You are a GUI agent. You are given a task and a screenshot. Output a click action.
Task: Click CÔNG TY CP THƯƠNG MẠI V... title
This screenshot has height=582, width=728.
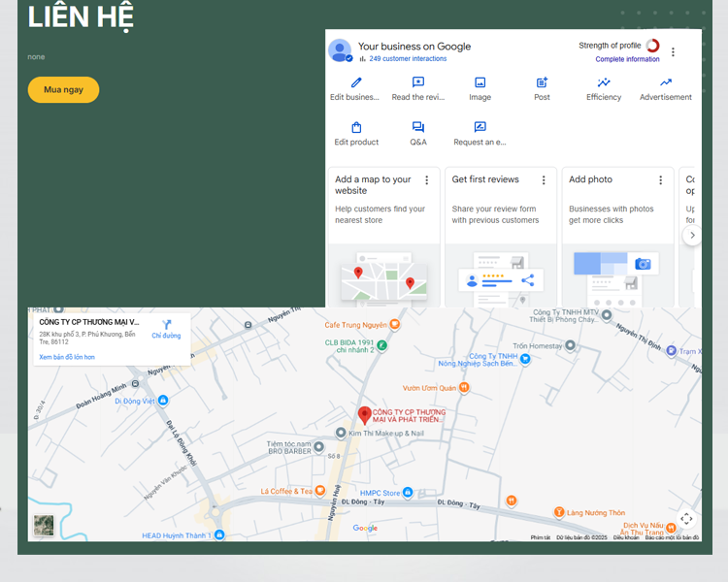pyautogui.click(x=89, y=322)
